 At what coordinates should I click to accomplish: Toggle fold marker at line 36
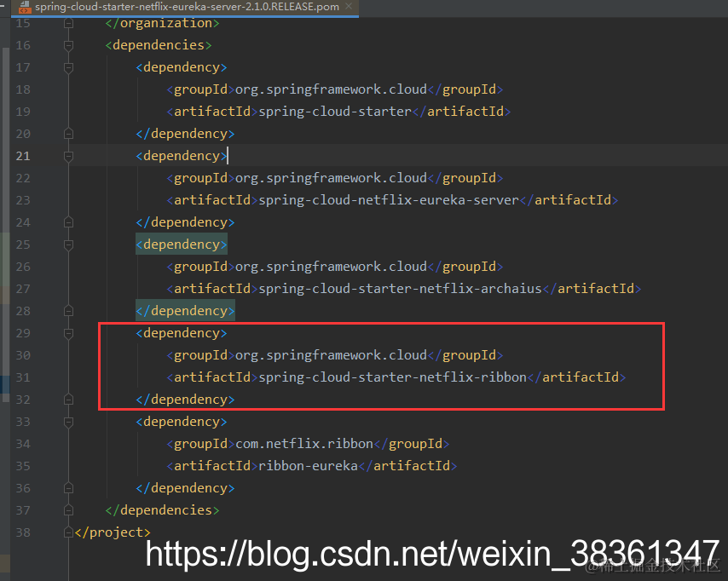[x=68, y=489]
